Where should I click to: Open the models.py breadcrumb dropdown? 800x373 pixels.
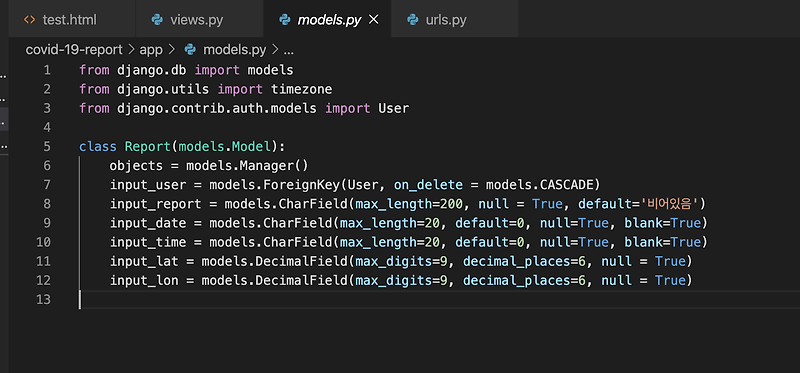235,50
